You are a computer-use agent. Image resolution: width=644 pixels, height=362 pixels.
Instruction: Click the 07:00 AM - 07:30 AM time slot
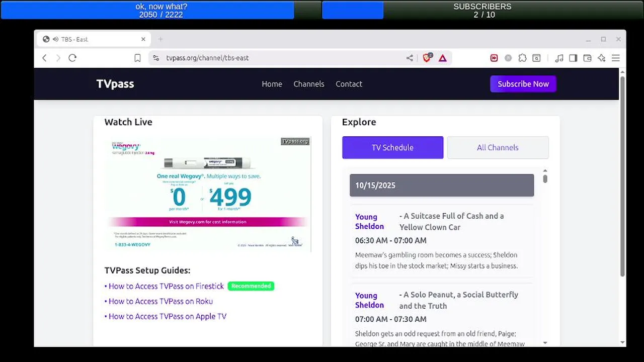point(391,319)
